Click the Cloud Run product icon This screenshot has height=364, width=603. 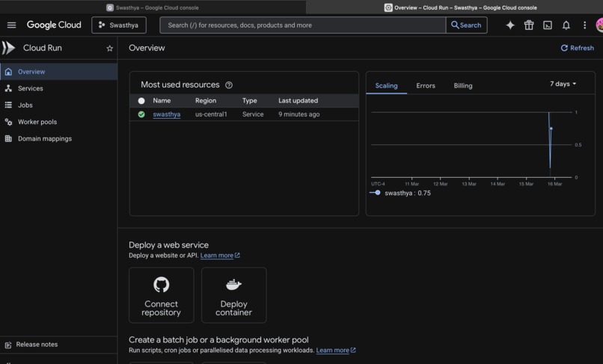point(8,48)
